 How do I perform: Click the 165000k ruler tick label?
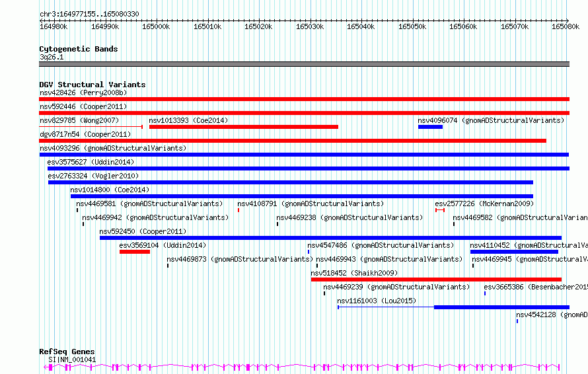pyautogui.click(x=156, y=26)
